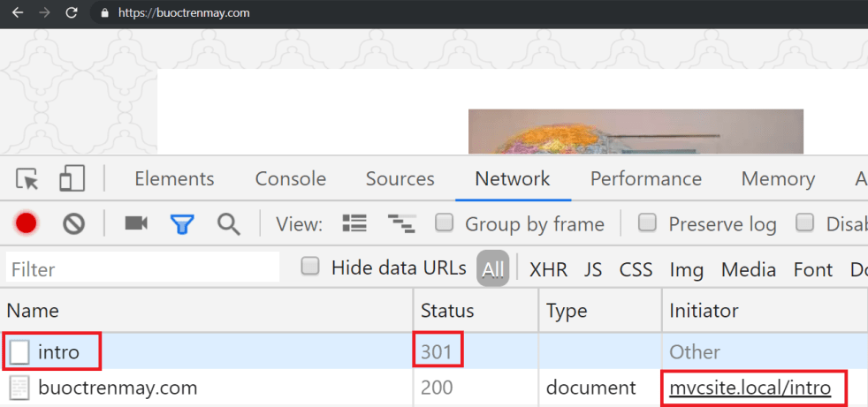Reload the page with refresh icon
Viewport: 868px width, 407px height.
pos(72,13)
